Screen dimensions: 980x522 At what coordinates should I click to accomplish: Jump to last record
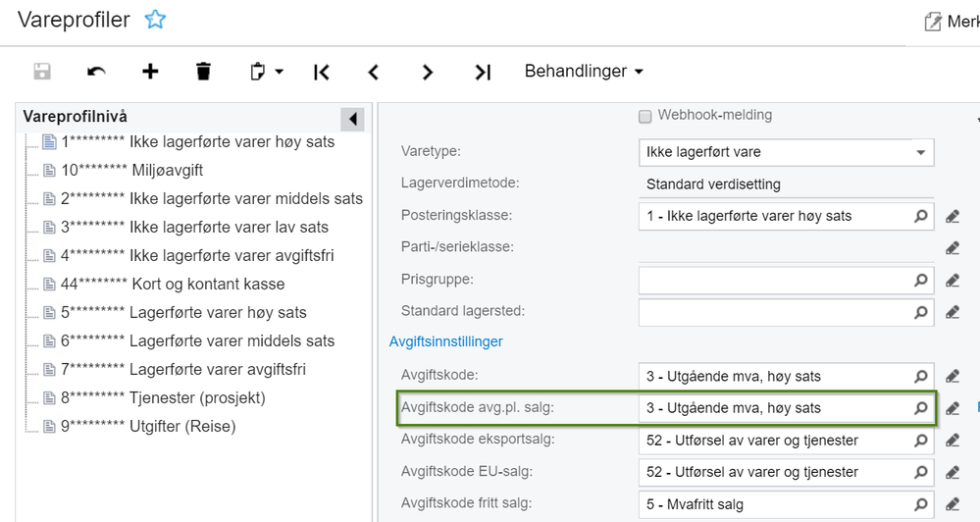pos(482,72)
